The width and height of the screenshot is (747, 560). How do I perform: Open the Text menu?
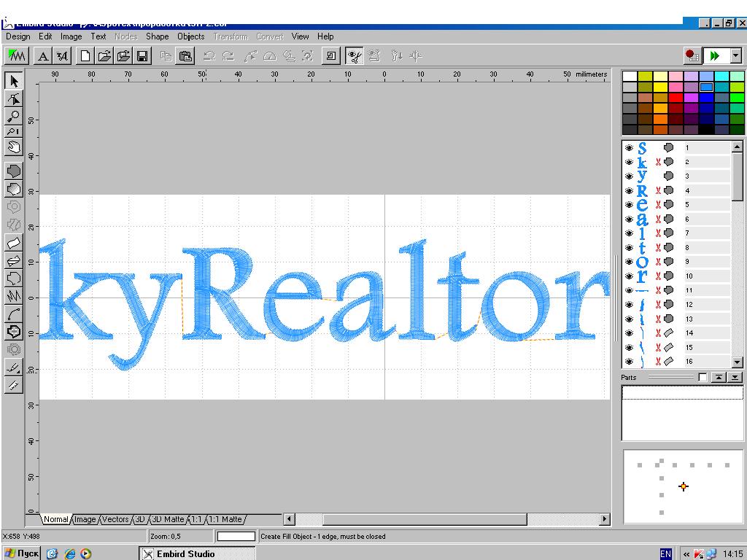(98, 36)
